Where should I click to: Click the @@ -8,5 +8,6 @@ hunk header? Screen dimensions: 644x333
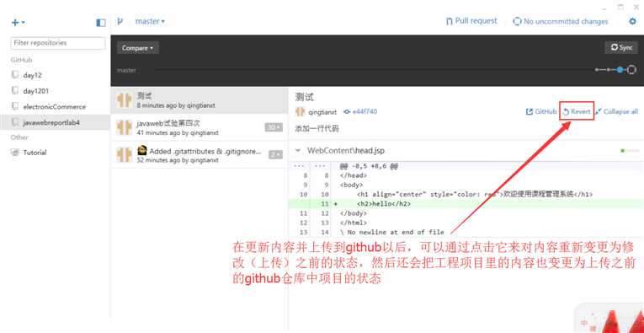[370, 167]
